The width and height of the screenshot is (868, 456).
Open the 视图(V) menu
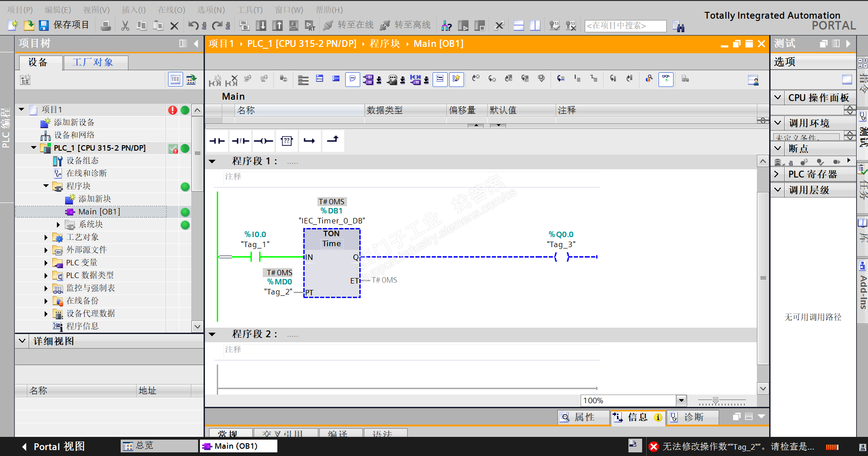pos(97,10)
